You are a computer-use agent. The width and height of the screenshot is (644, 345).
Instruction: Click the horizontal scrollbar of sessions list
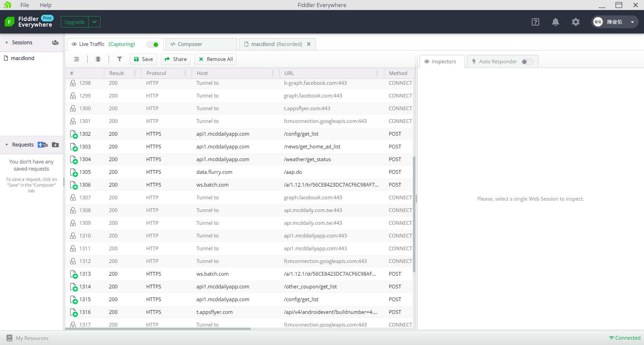158,329
